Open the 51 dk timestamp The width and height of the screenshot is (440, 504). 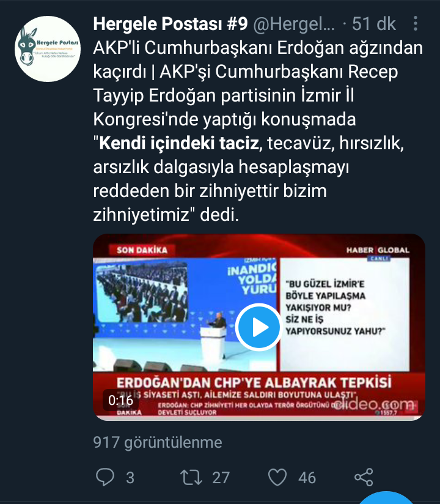(x=374, y=23)
